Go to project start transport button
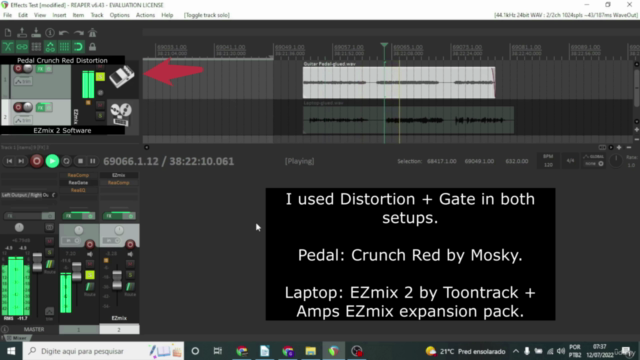The image size is (640, 360). [9, 161]
